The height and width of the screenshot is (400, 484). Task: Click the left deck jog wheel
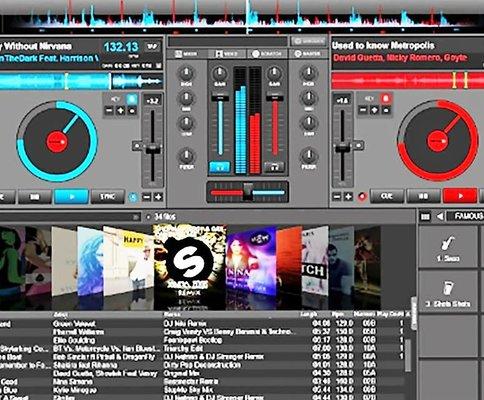[x=57, y=141]
